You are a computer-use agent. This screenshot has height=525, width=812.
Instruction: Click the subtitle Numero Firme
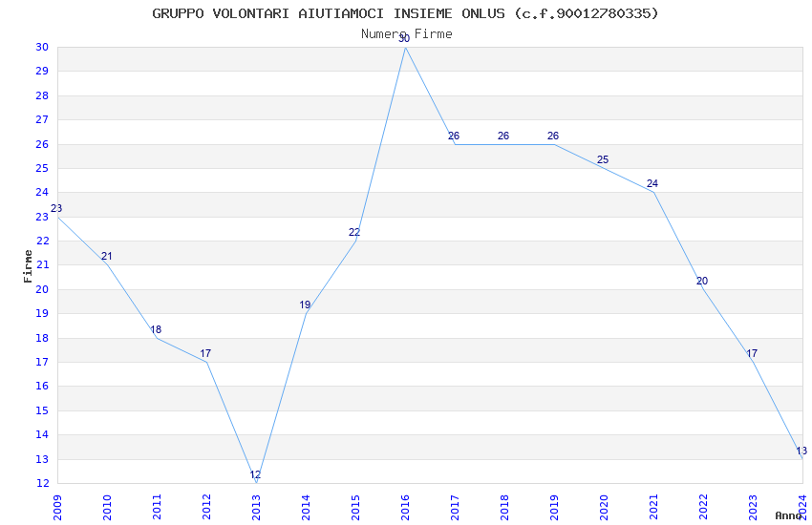407,34
